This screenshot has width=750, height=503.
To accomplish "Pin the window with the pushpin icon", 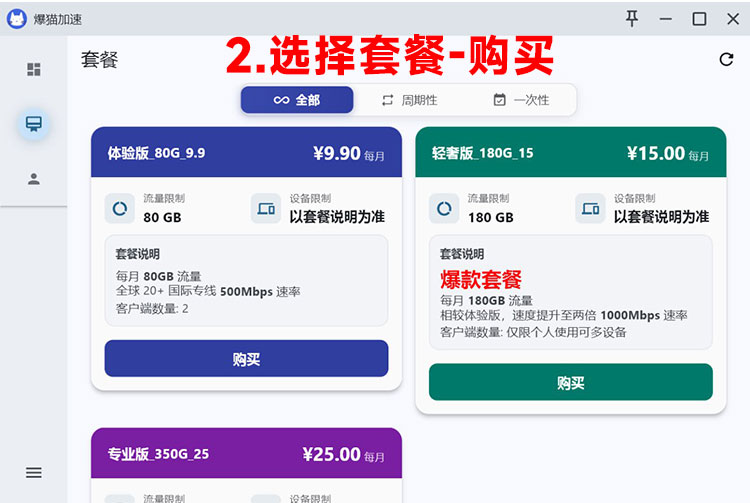I will pos(632,18).
